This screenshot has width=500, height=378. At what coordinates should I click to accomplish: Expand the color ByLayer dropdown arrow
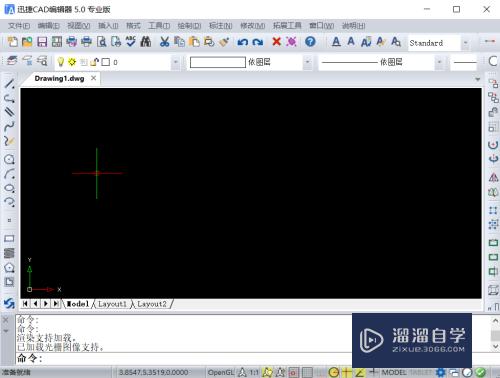(307, 62)
